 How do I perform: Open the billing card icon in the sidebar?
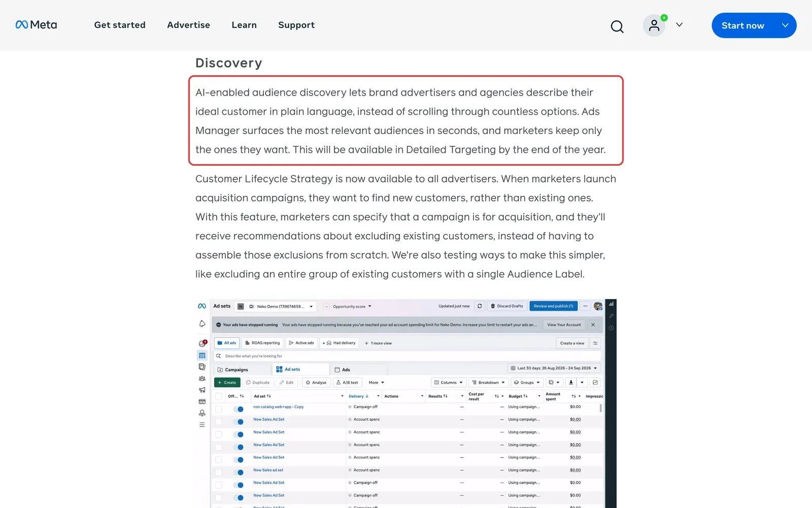(x=202, y=401)
